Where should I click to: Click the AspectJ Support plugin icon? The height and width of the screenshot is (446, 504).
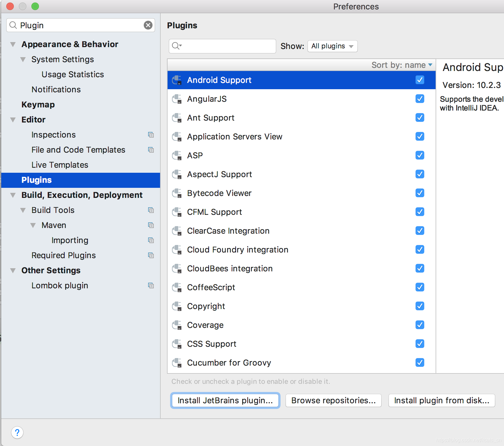pos(177,174)
